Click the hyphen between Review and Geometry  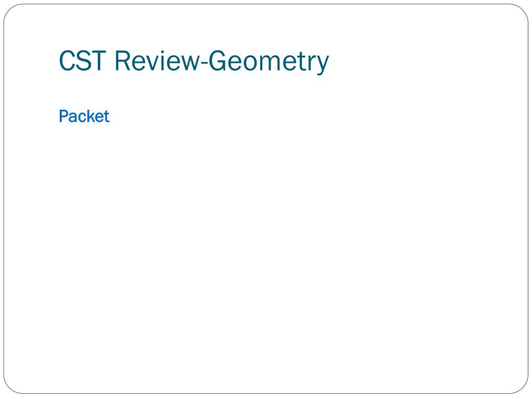click(204, 63)
